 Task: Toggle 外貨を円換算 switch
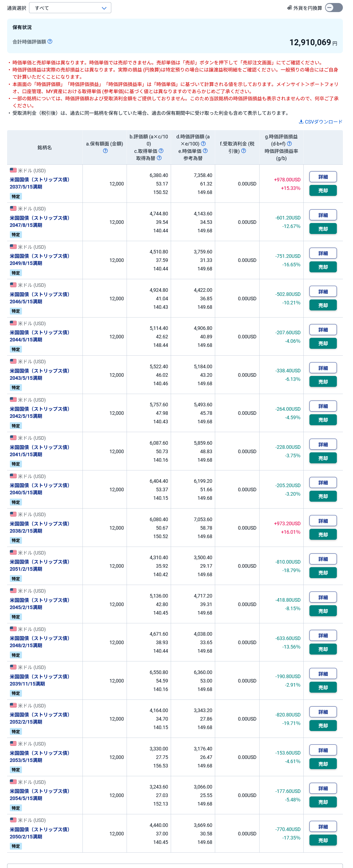334,8
